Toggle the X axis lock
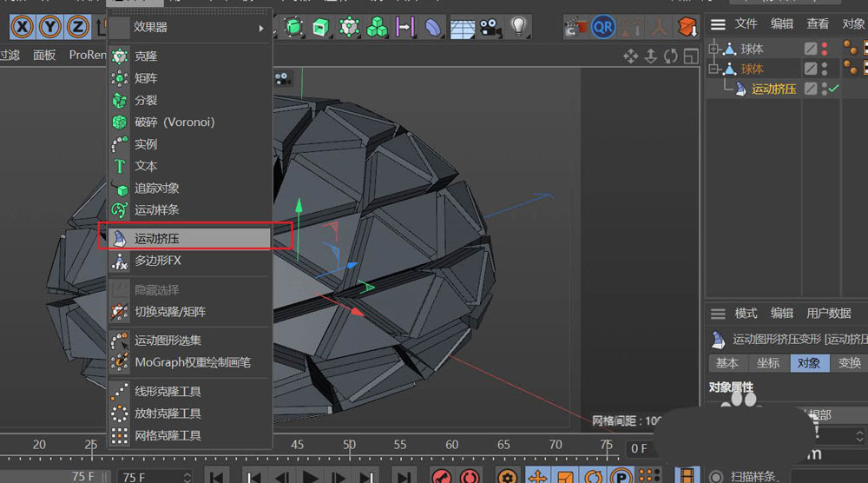 pos(23,27)
